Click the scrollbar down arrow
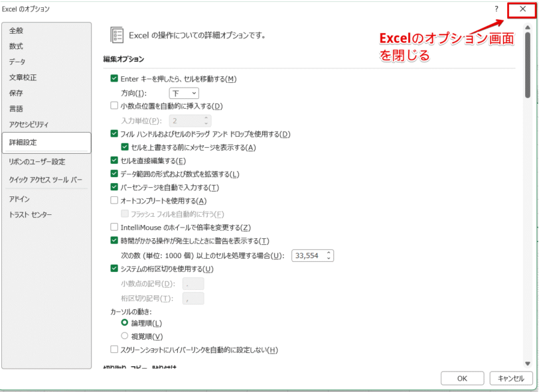Image resolution: width=539 pixels, height=392 pixels. point(528,364)
